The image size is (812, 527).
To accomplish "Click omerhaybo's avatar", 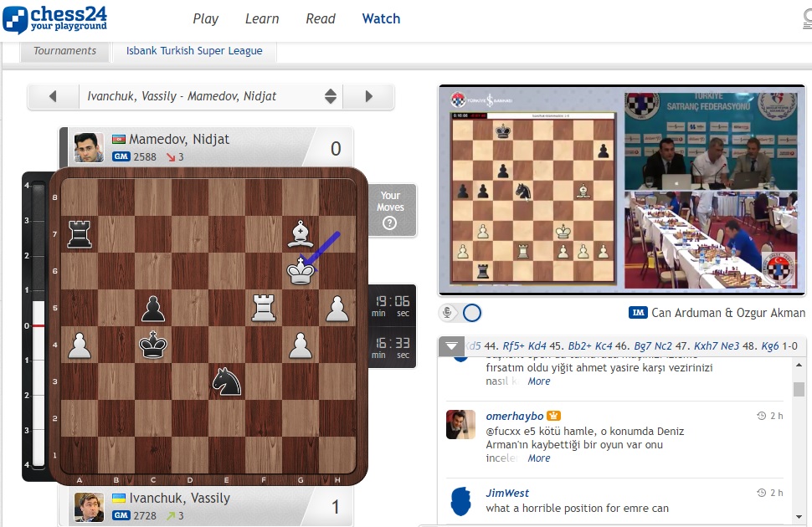I will 460,424.
